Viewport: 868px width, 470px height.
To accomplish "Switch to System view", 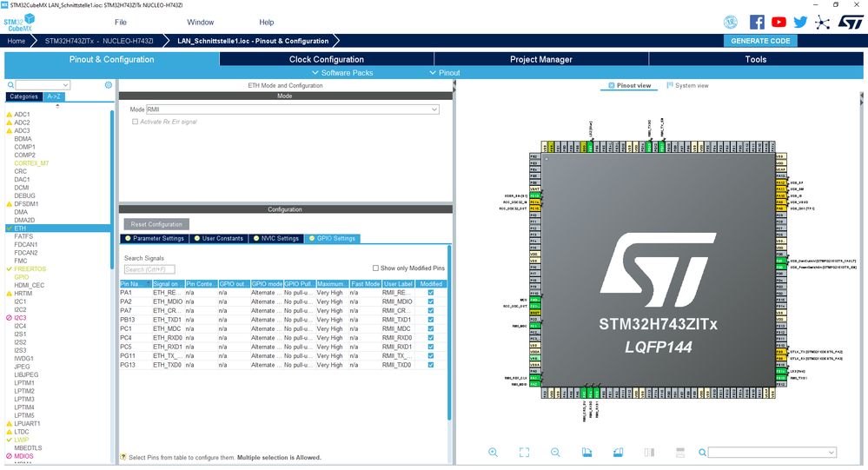I will pyautogui.click(x=687, y=86).
